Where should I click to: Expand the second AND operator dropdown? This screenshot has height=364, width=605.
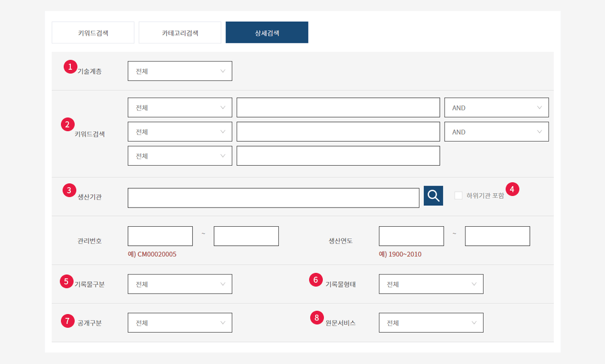tap(496, 132)
